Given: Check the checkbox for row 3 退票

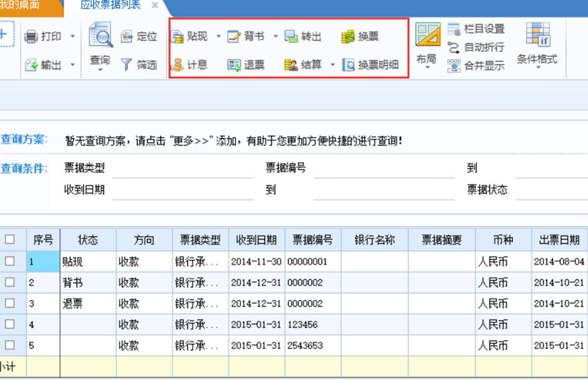Looking at the screenshot, I should (10, 303).
